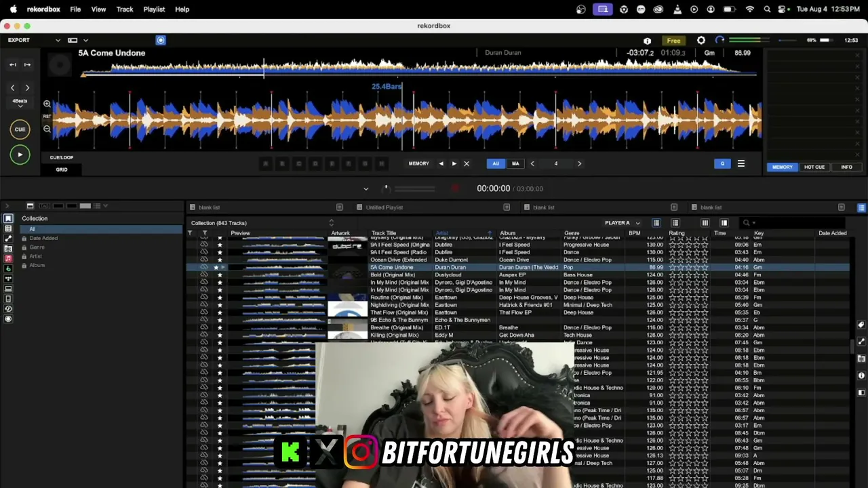Open the browser layout dropdown arrow above the tree
The image size is (868, 488).
(105, 205)
